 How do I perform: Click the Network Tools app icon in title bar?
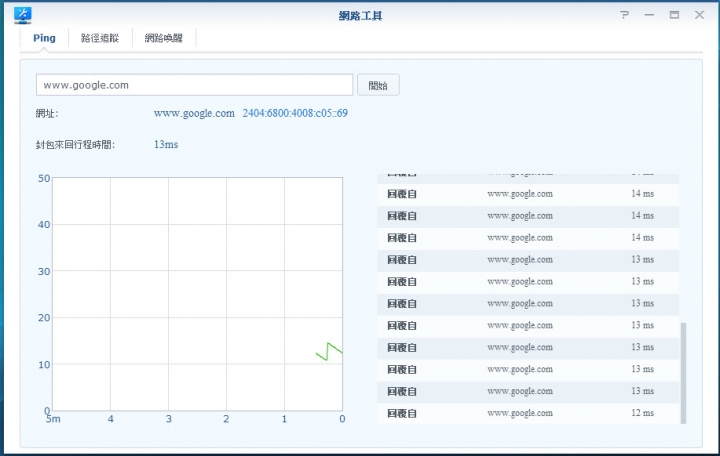[22, 15]
